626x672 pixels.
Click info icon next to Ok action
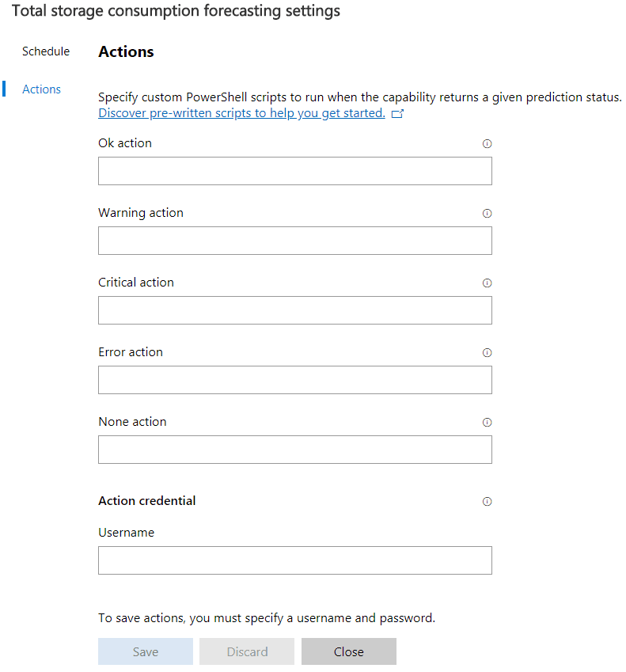pos(487,144)
